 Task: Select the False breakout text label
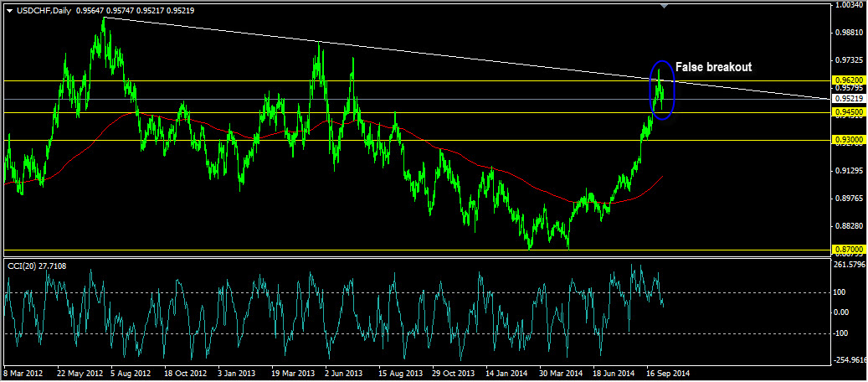(x=713, y=67)
